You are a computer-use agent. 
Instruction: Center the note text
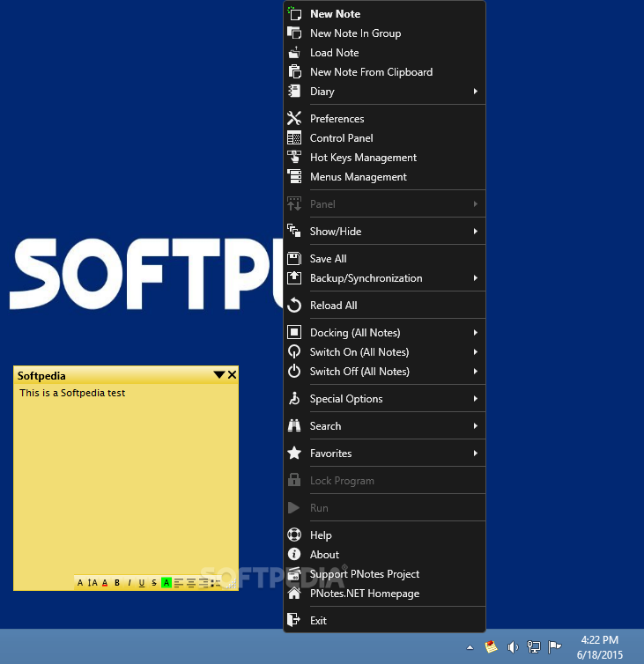pos(191,583)
